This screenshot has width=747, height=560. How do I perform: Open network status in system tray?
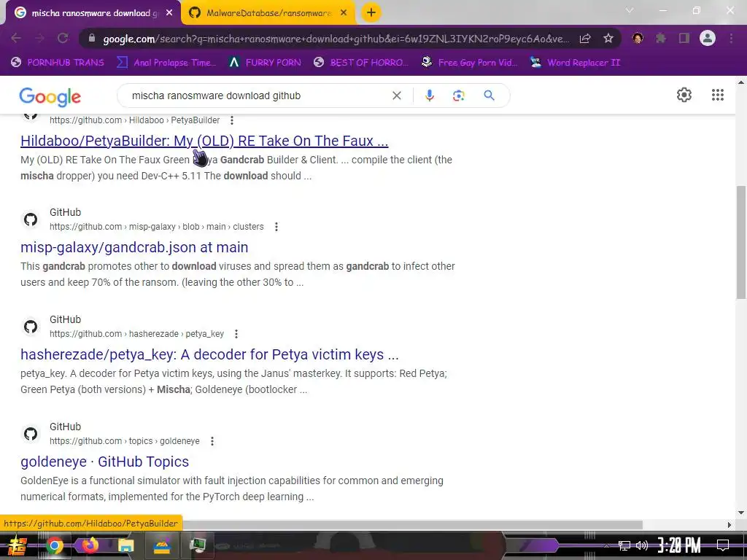pyautogui.click(x=624, y=545)
